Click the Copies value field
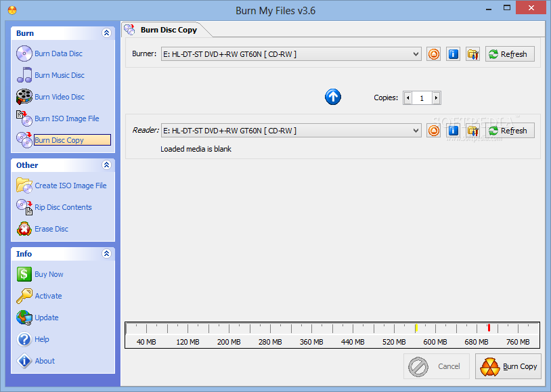 pos(422,98)
